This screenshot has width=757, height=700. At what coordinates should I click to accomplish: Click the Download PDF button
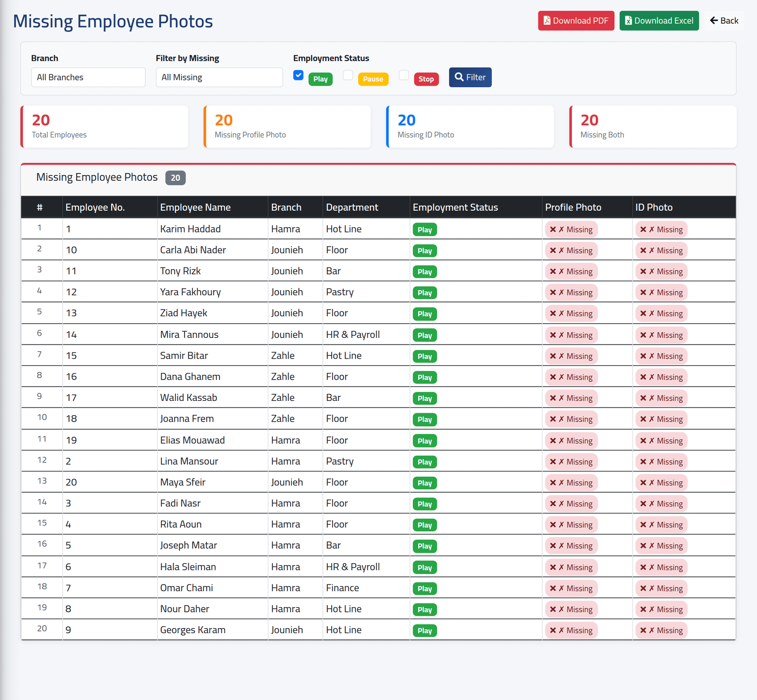click(576, 20)
